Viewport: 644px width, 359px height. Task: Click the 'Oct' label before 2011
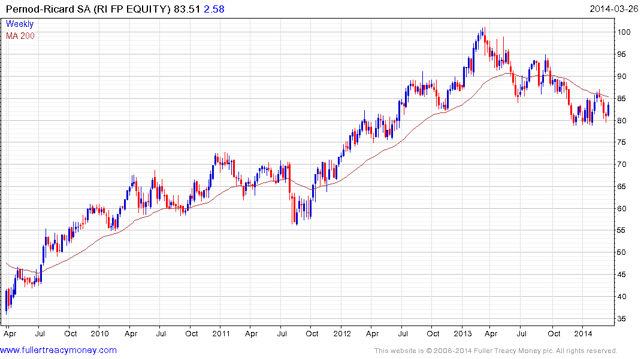(192, 333)
